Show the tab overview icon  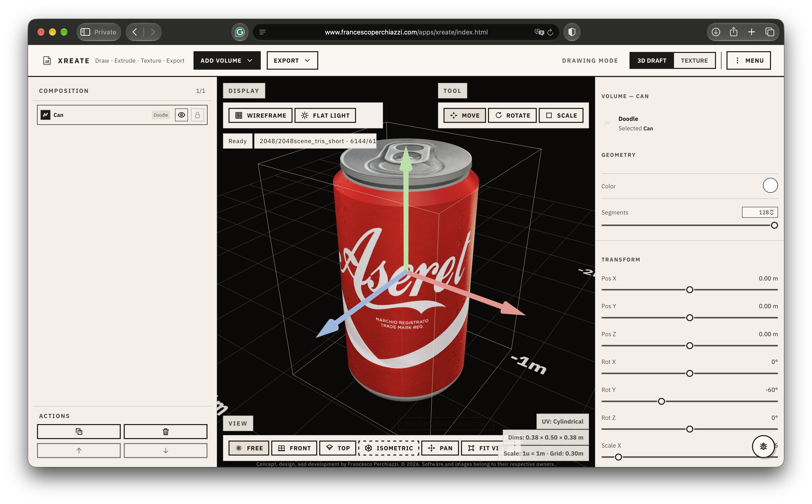click(770, 32)
